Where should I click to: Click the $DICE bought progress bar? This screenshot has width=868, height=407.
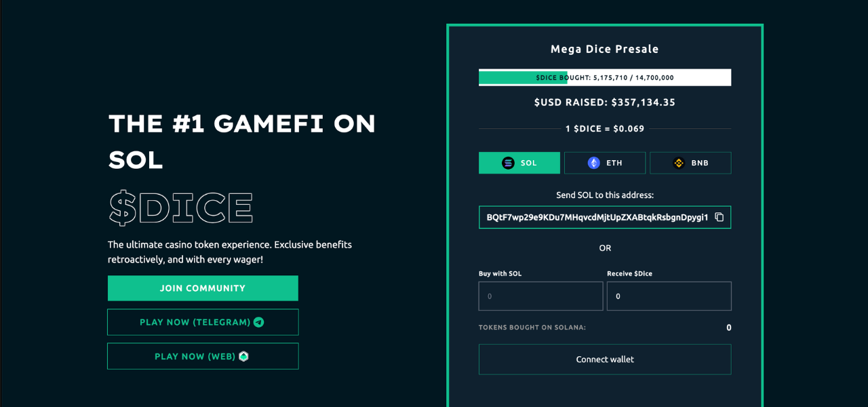(605, 77)
